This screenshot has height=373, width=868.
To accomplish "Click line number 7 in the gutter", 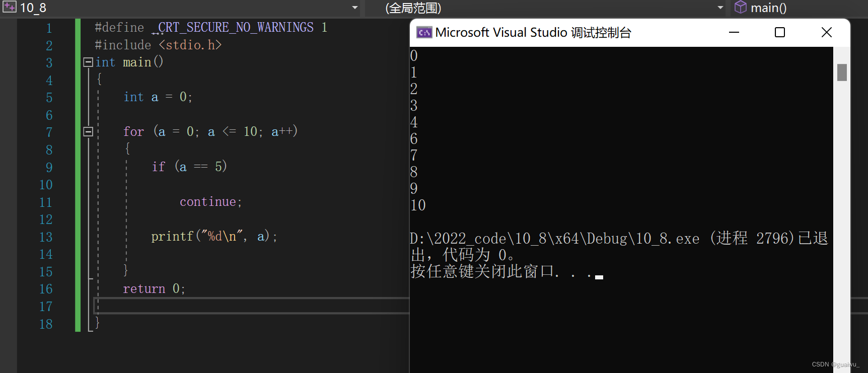I will click(49, 132).
